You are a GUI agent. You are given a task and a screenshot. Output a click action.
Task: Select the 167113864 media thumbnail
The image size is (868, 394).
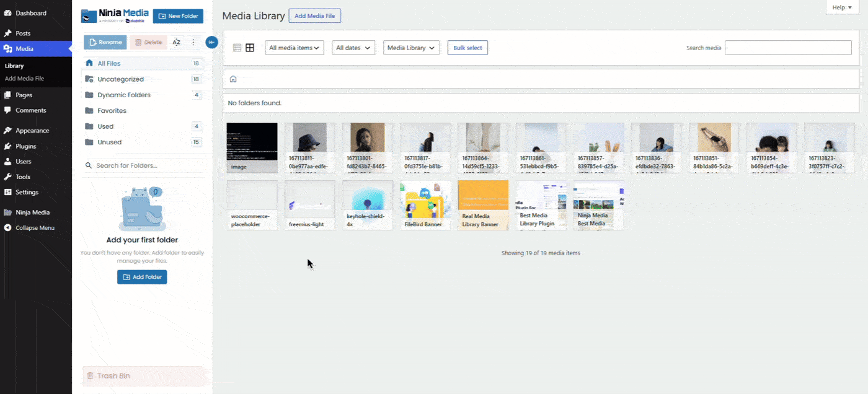coord(483,147)
